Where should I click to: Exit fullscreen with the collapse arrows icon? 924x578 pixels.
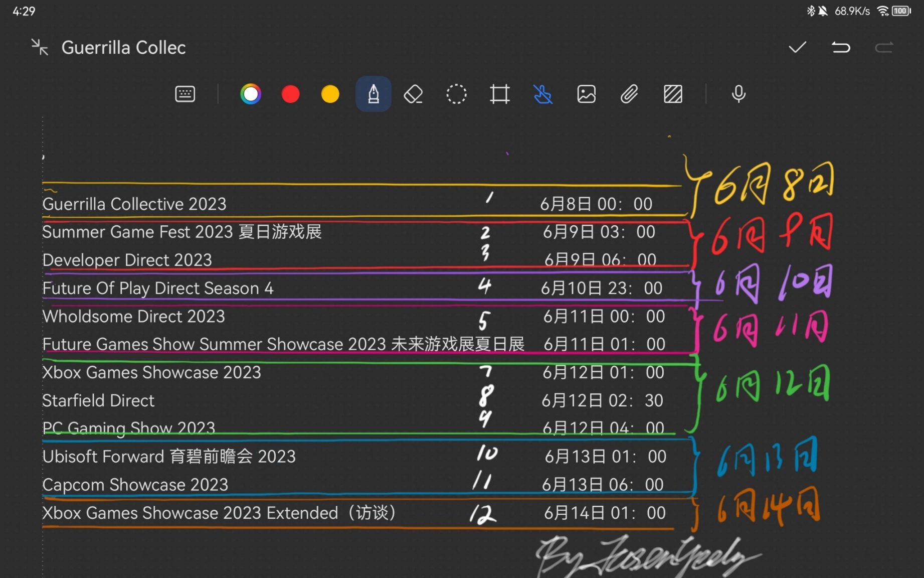(x=40, y=47)
